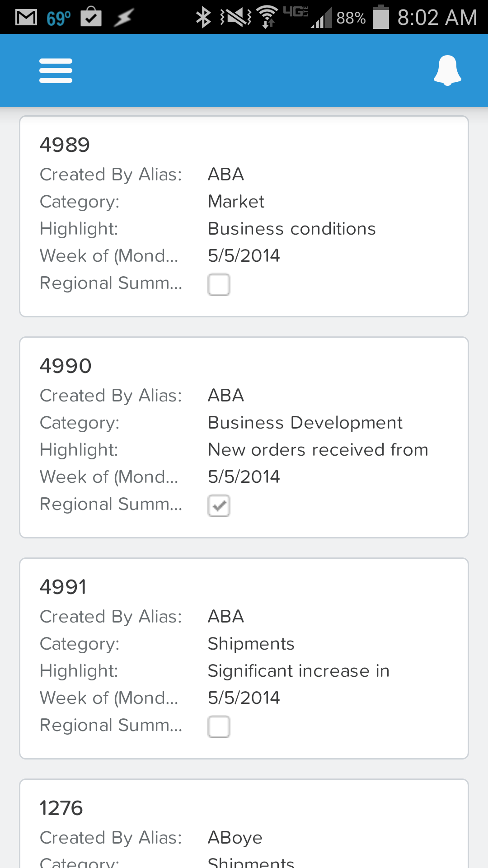The width and height of the screenshot is (488, 868).
Task: Open record 4990 card title
Action: 66,366
